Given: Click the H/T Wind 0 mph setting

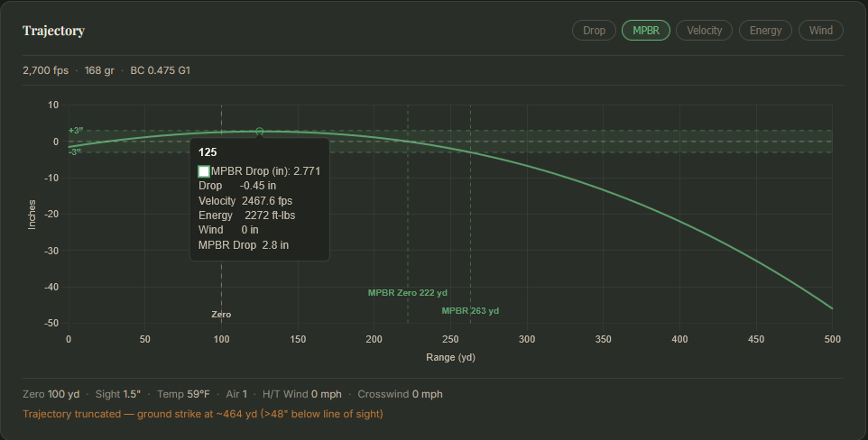Looking at the screenshot, I should (301, 394).
